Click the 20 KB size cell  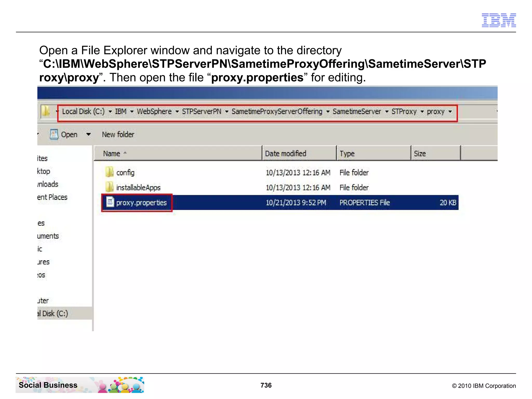(448, 203)
